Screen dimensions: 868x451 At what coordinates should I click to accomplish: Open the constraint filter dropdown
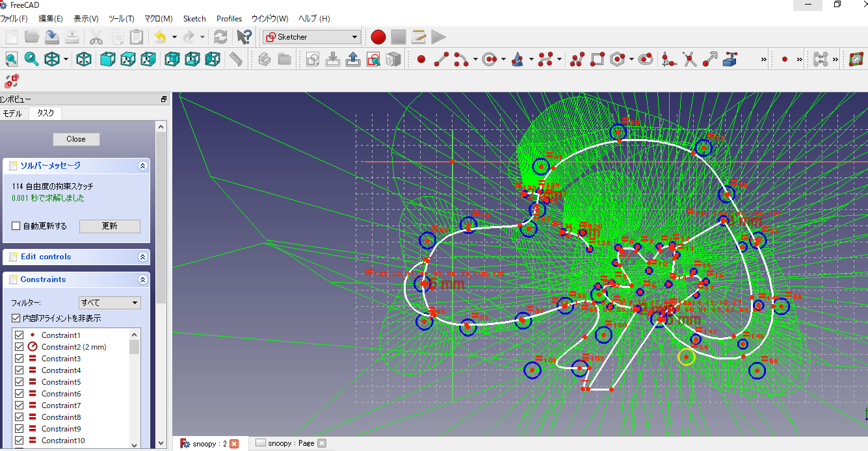coord(109,303)
